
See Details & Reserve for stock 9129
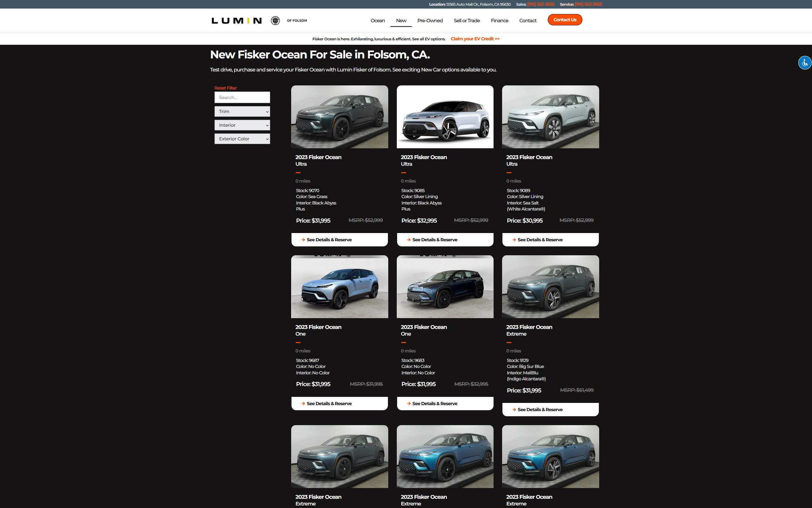click(x=550, y=410)
